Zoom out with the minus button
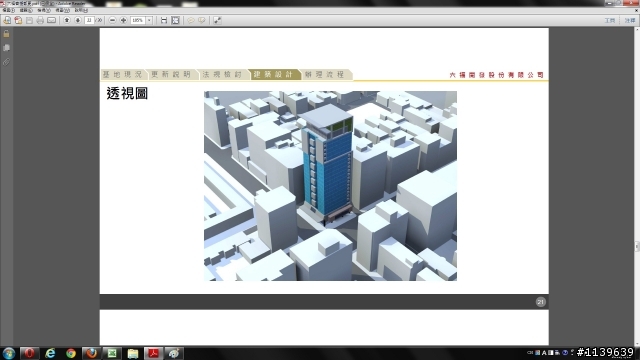This screenshot has width=640, height=360. click(x=112, y=20)
